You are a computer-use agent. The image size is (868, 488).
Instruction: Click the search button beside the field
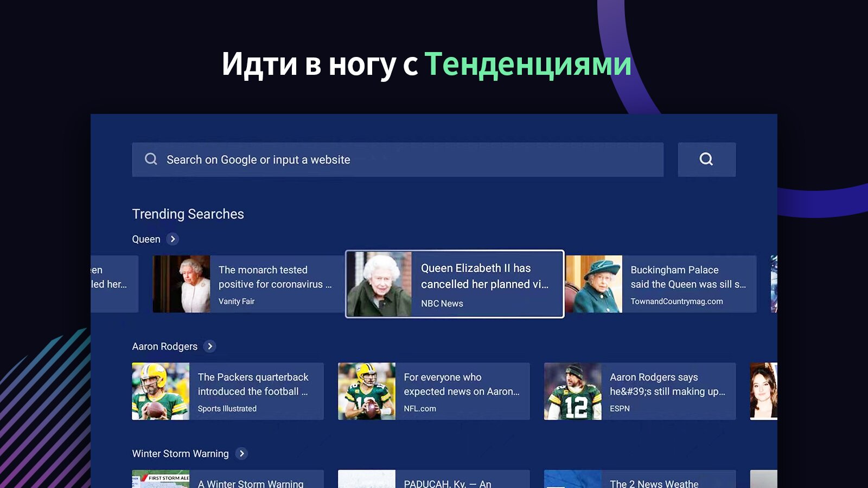pyautogui.click(x=706, y=159)
